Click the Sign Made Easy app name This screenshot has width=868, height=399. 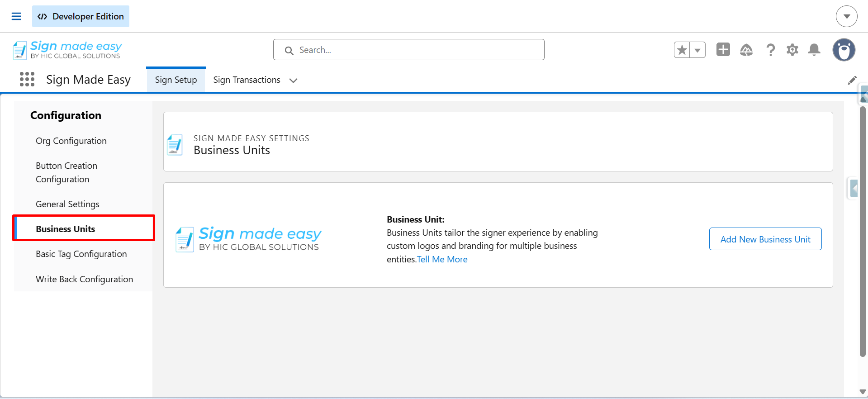point(88,80)
